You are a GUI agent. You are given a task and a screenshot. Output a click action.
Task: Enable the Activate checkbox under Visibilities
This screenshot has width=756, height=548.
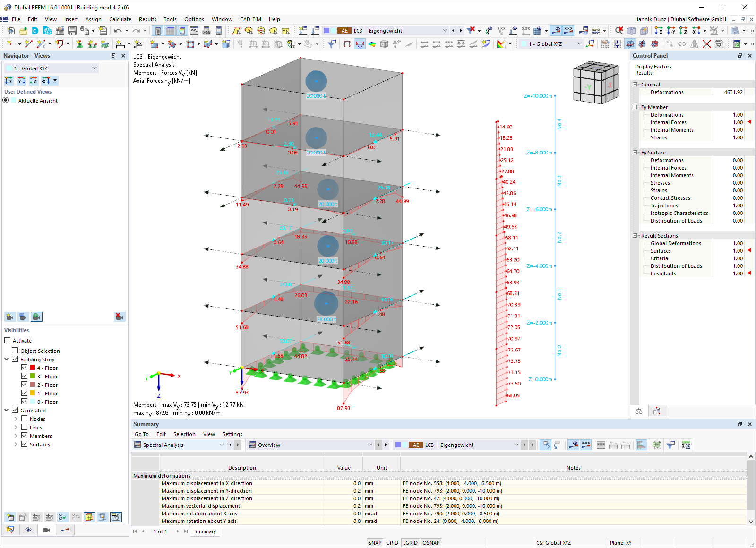click(x=8, y=340)
